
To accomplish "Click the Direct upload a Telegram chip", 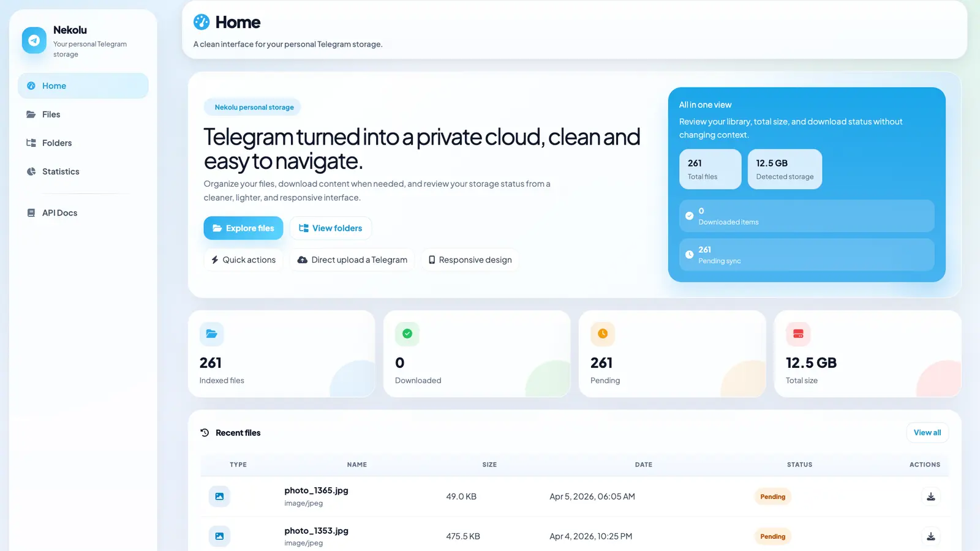I will click(x=352, y=260).
